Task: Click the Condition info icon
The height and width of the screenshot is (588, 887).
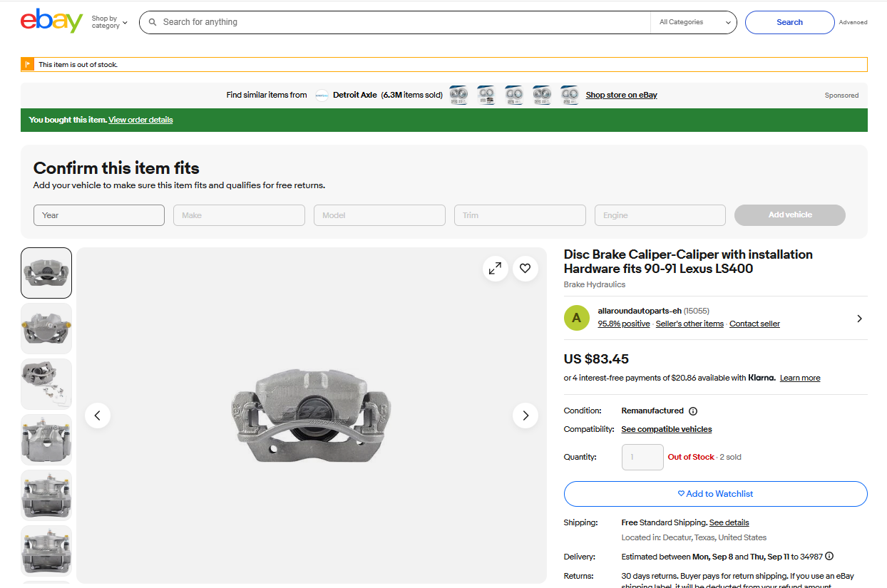Action: [693, 411]
